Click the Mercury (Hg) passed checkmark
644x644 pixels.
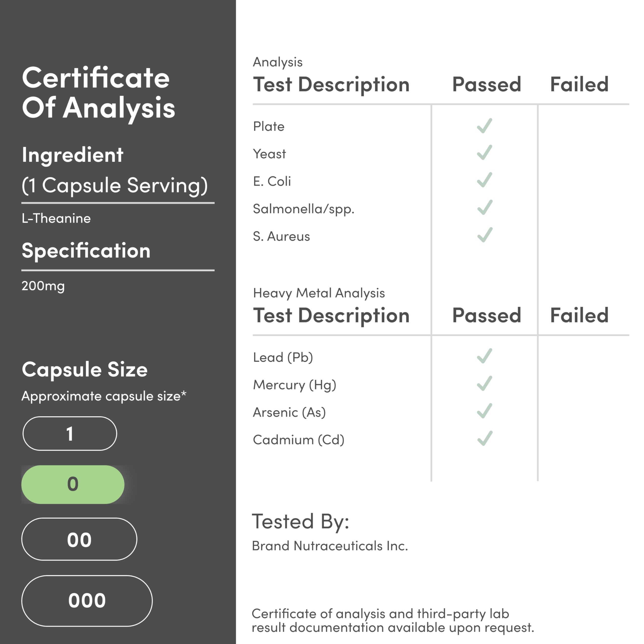coord(484,384)
